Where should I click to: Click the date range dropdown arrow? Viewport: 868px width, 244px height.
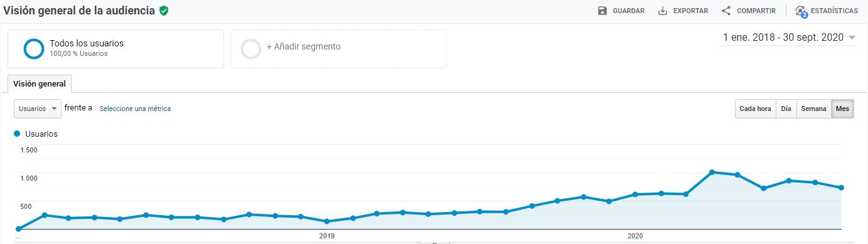click(x=852, y=38)
